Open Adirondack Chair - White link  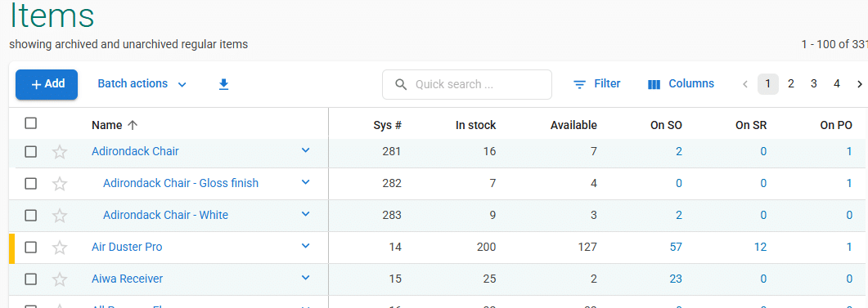(x=165, y=215)
